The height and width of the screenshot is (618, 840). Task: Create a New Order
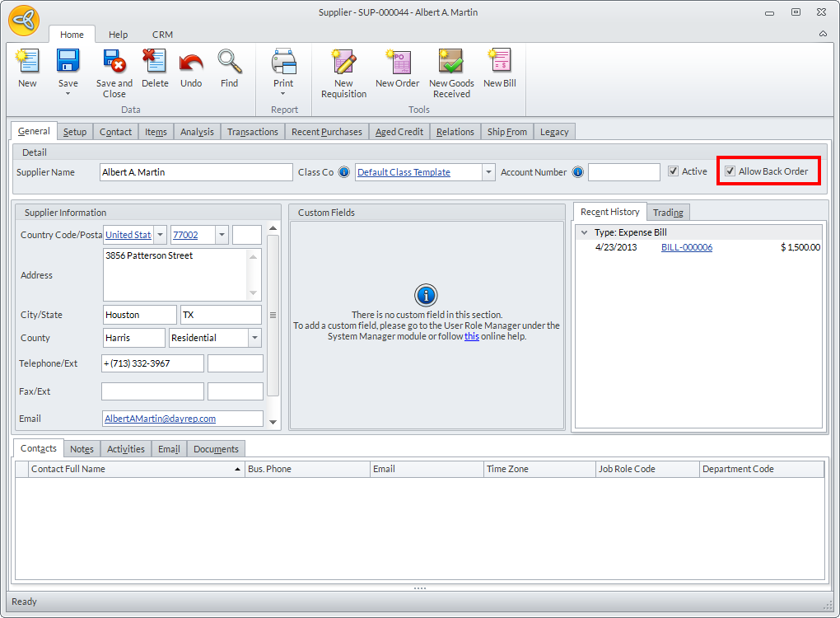tap(397, 63)
